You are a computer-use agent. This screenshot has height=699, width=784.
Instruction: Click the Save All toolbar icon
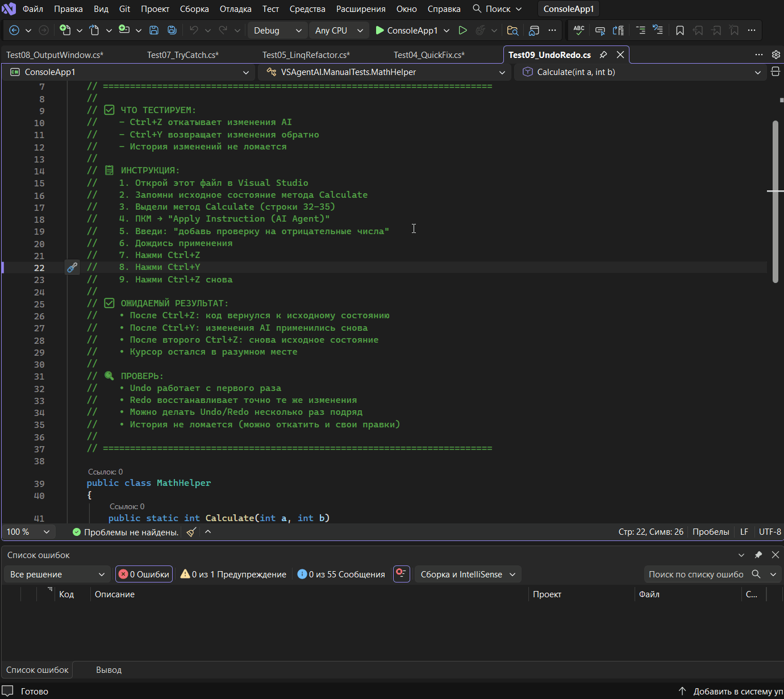point(172,30)
